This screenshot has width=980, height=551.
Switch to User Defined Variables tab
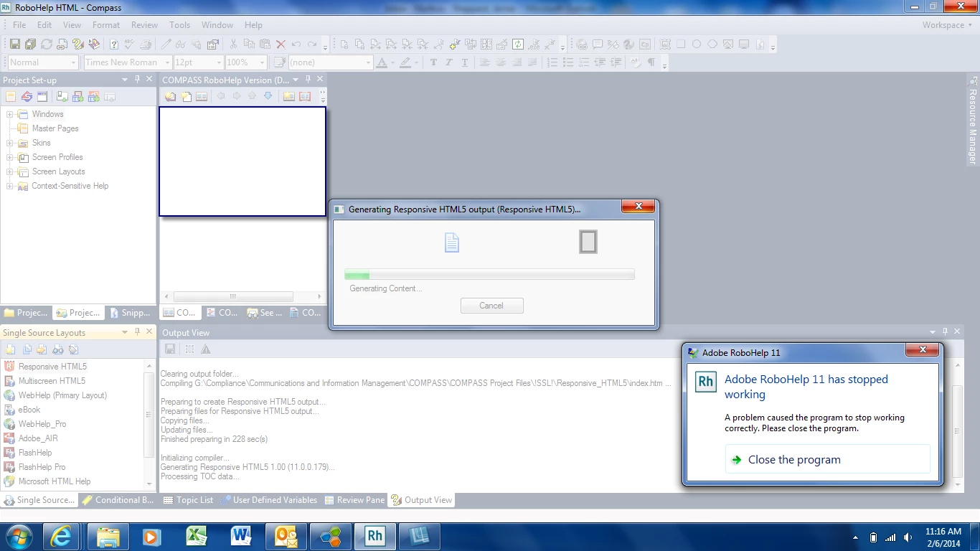click(x=269, y=500)
